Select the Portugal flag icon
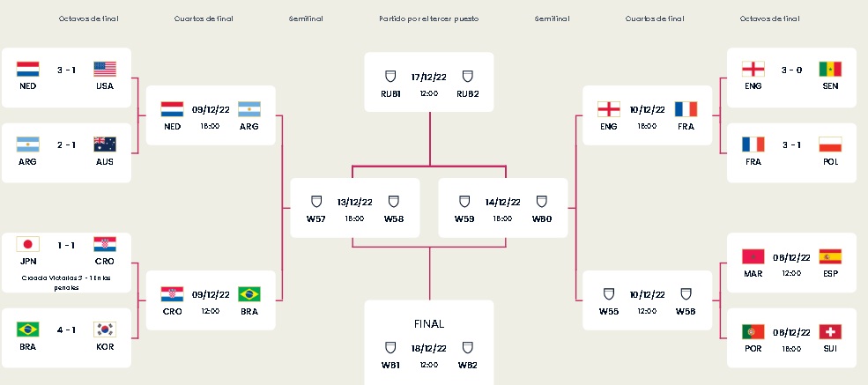 753,331
